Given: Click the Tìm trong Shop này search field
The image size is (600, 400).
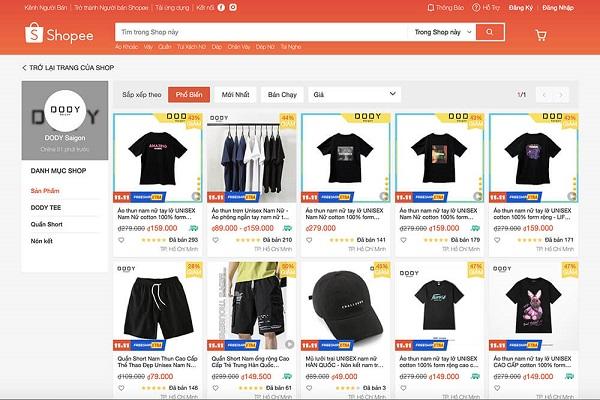Looking at the screenshot, I should click(262, 32).
